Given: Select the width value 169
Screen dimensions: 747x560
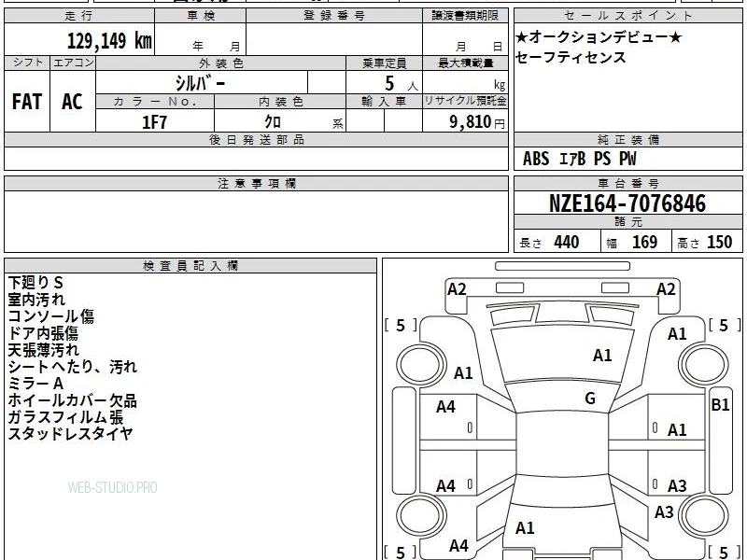Looking at the screenshot, I should pos(644,243).
